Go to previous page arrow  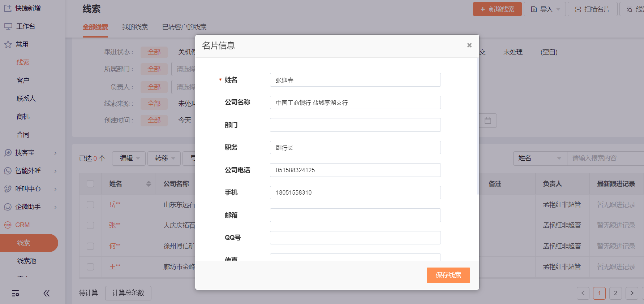[583, 293]
